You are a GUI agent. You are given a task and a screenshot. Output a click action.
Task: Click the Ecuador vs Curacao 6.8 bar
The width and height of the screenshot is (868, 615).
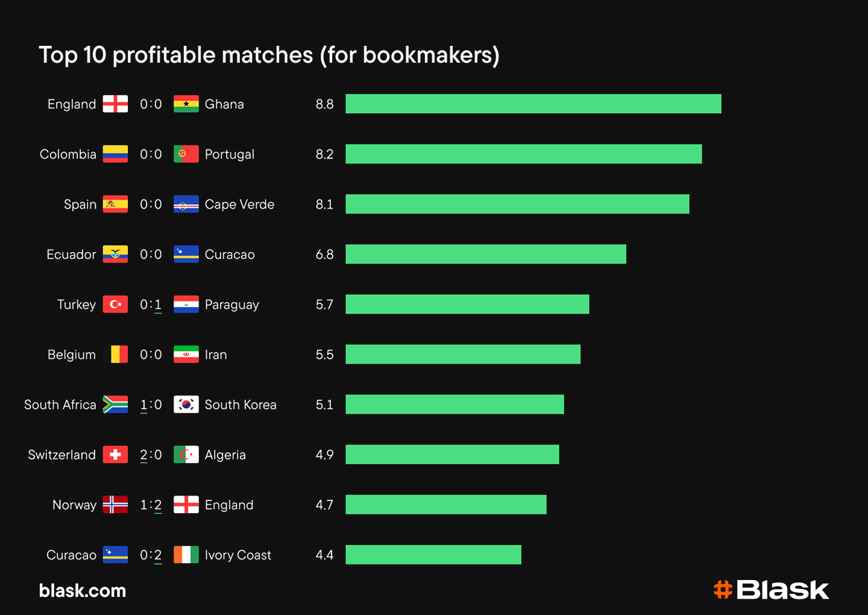click(486, 254)
